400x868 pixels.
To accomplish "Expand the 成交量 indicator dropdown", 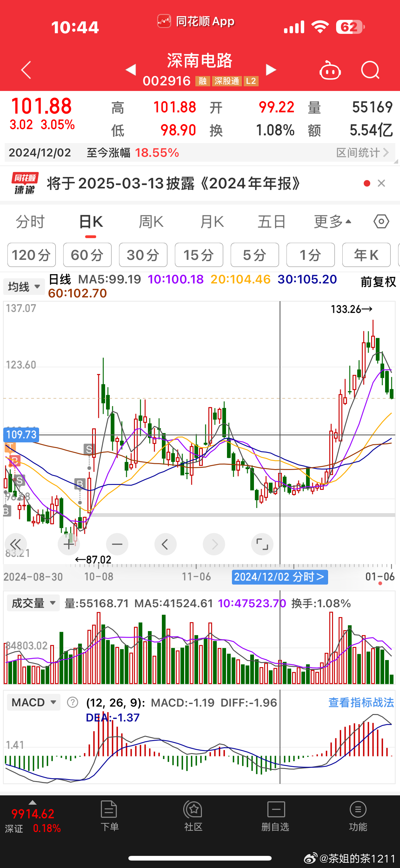I will pos(33,603).
